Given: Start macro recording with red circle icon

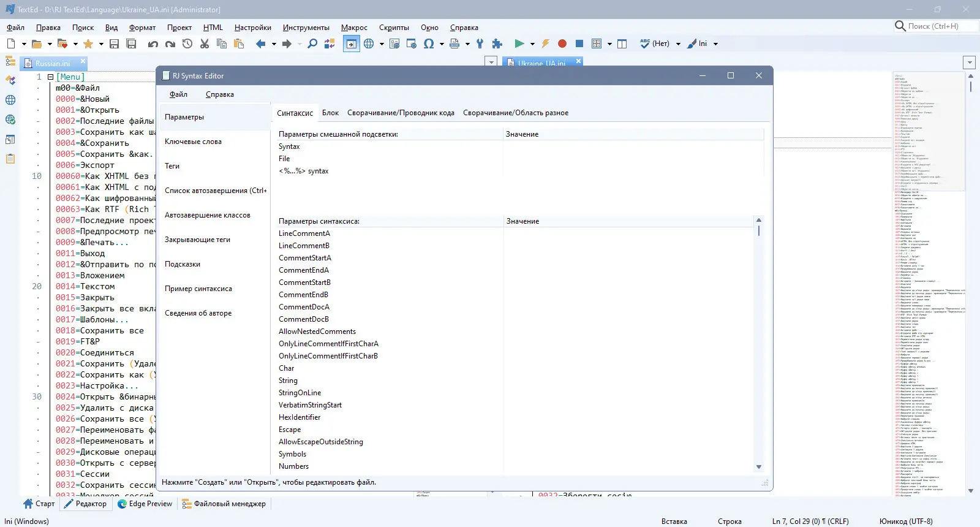Looking at the screenshot, I should coord(562,44).
